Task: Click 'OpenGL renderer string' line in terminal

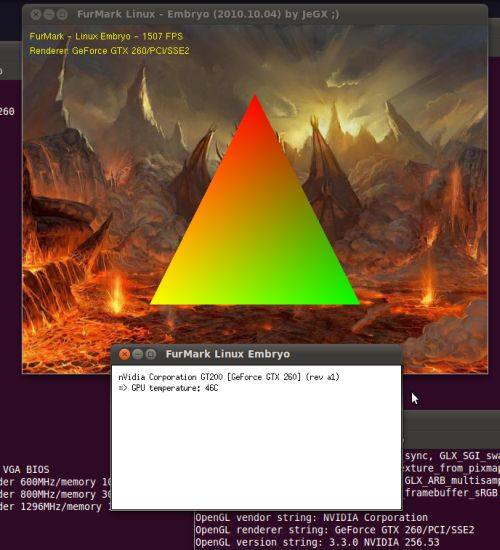Action: click(334, 530)
